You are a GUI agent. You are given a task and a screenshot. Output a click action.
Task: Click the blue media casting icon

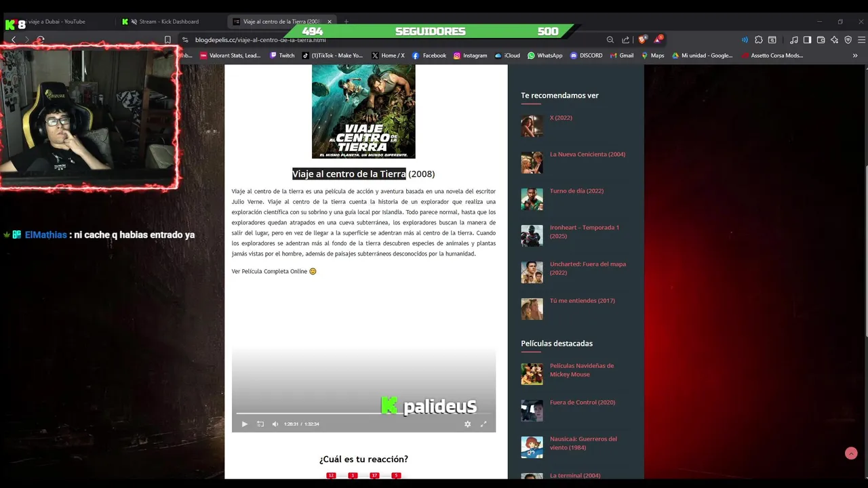click(745, 40)
